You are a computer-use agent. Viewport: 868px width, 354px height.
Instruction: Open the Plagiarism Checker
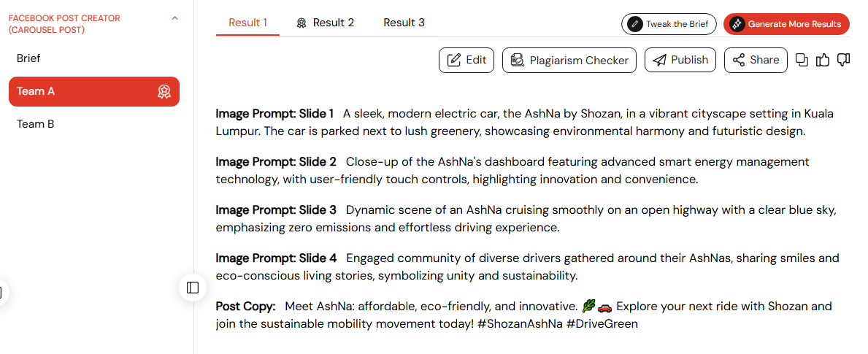[x=569, y=60]
